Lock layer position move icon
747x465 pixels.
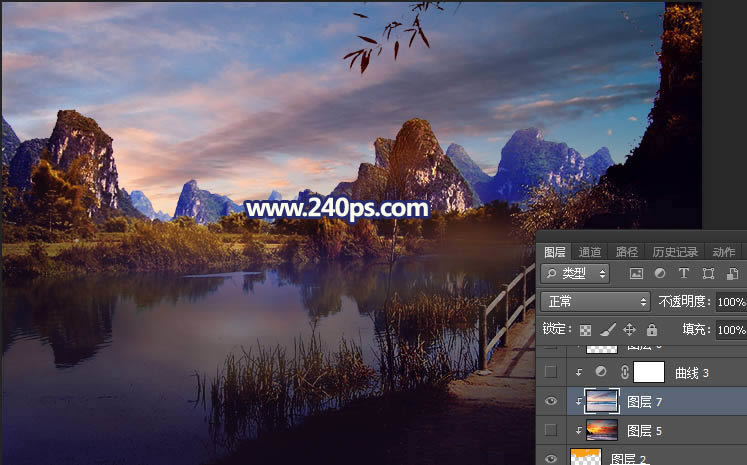pyautogui.click(x=629, y=329)
